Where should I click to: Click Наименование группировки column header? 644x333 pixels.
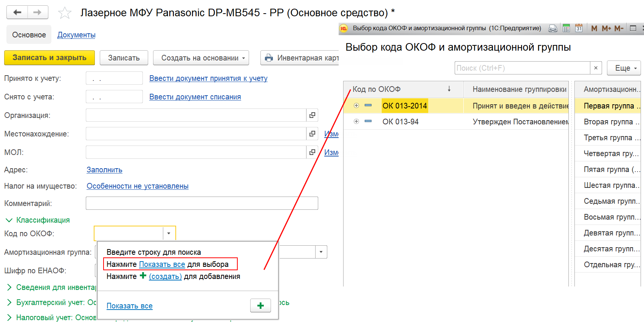coord(516,89)
